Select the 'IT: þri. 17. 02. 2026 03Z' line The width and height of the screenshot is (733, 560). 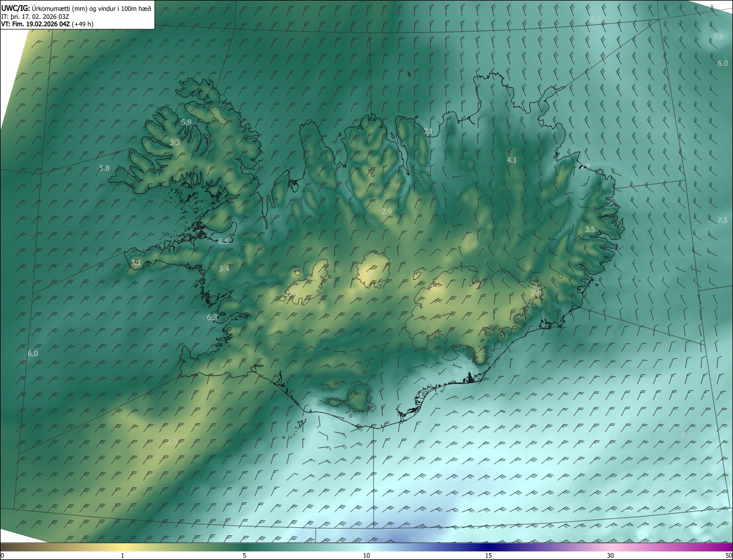36,17
